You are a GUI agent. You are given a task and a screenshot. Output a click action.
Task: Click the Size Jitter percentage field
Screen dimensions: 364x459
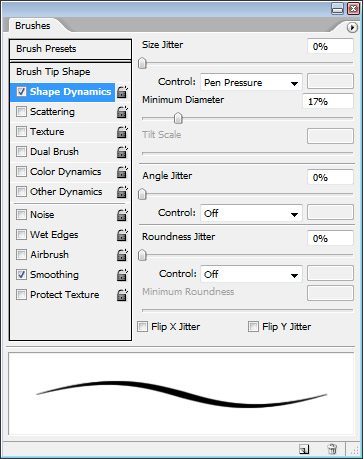tap(330, 46)
